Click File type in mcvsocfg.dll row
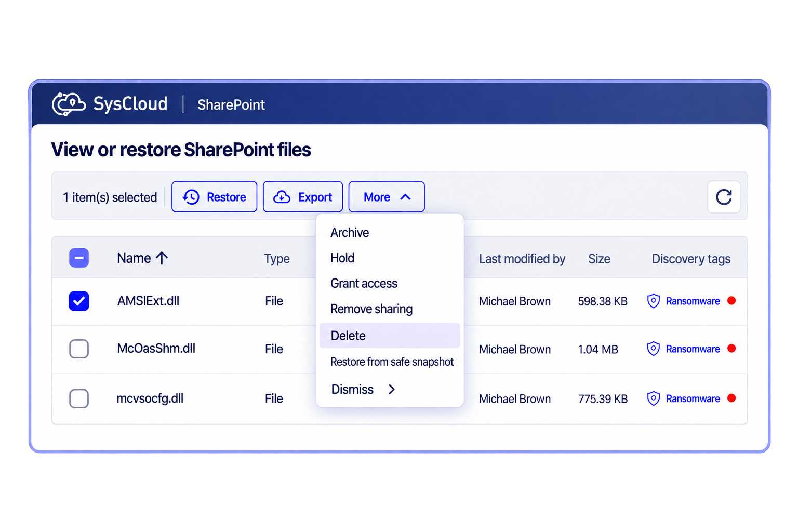The image size is (798, 532). coord(274,399)
